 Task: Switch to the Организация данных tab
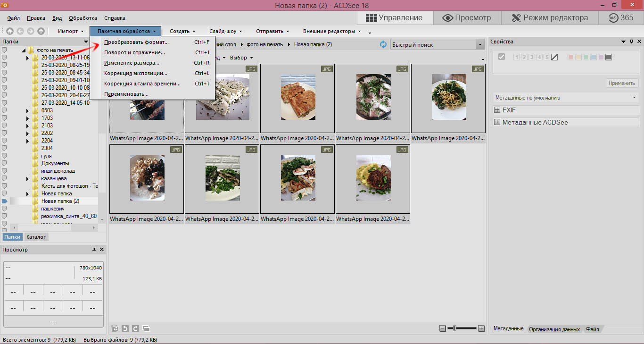[554, 329]
